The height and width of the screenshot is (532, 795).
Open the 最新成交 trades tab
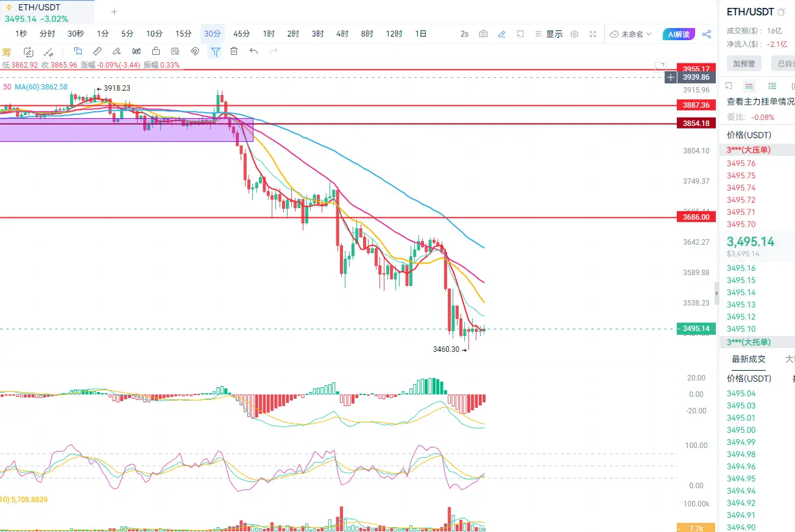tap(749, 359)
